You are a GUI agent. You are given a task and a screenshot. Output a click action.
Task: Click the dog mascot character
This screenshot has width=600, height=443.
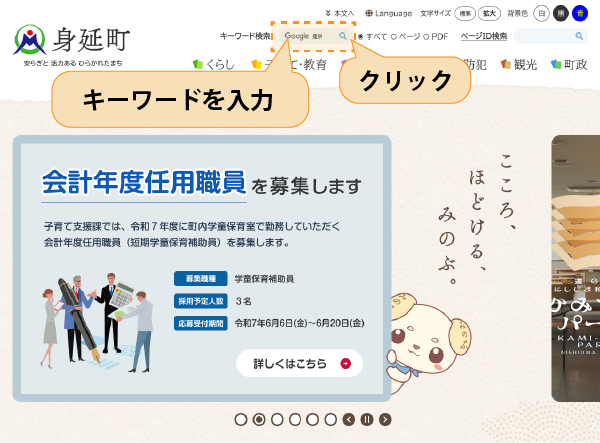pyautogui.click(x=429, y=346)
